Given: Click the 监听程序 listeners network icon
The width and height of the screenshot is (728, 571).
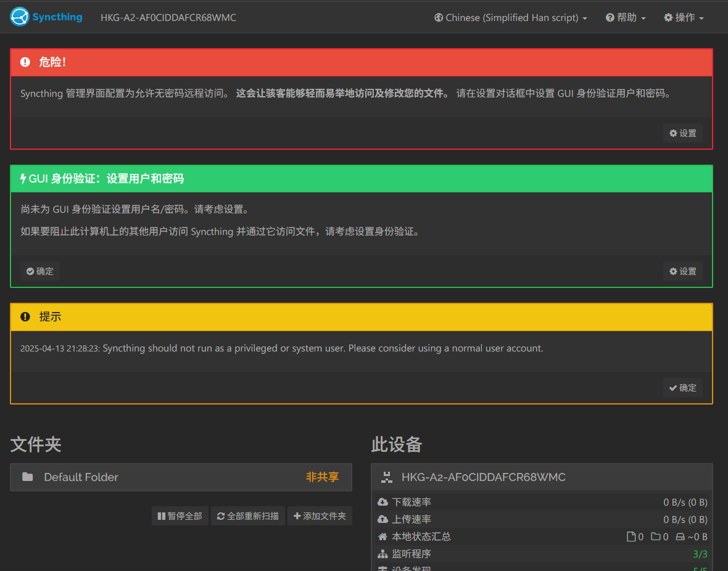Looking at the screenshot, I should point(383,554).
